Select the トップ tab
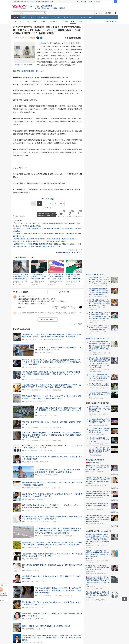129x644 pixels. click(x=16, y=17)
